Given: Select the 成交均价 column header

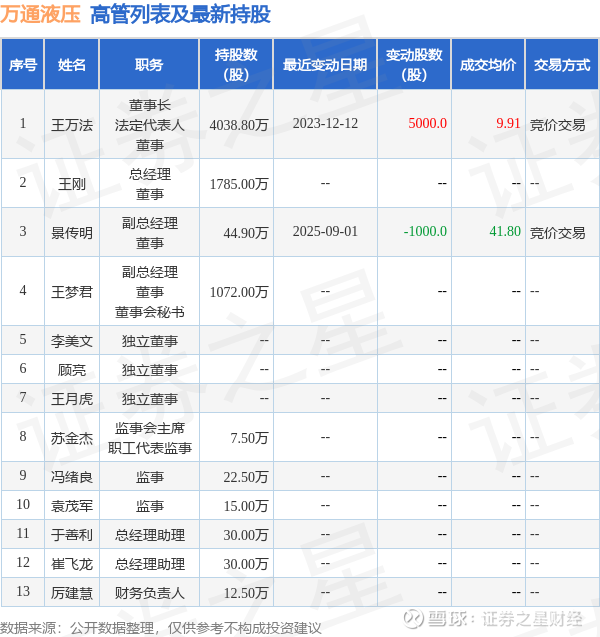Looking at the screenshot, I should [x=488, y=64].
